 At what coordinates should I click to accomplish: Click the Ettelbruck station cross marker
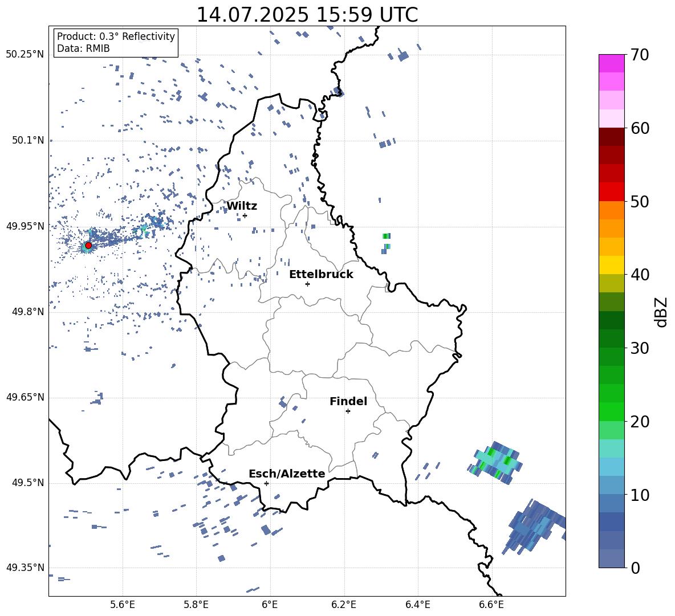click(307, 284)
